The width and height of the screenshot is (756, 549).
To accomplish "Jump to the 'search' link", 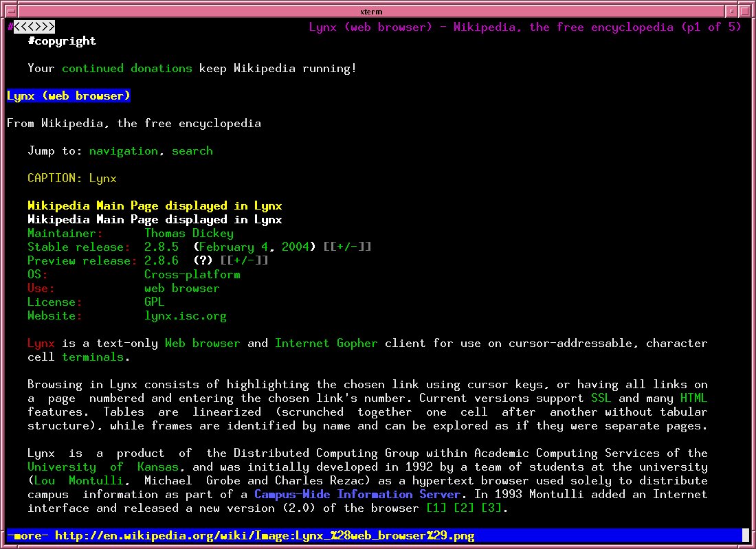I will pyautogui.click(x=192, y=151).
